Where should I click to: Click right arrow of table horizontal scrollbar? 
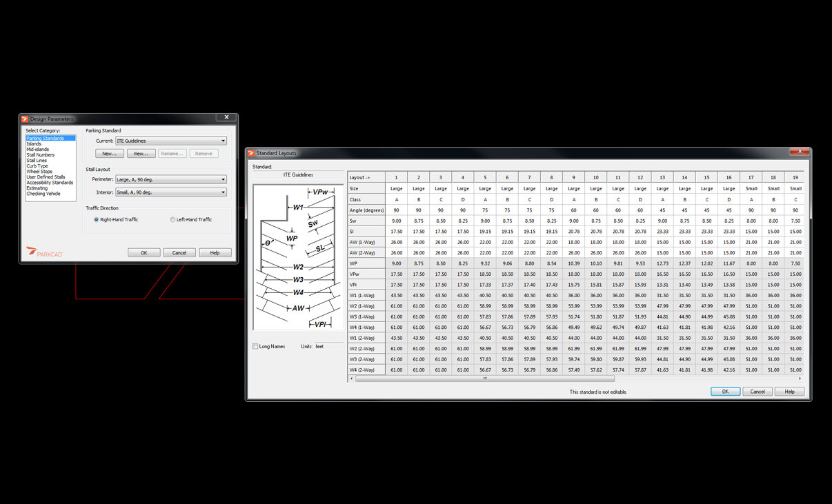[x=800, y=379]
